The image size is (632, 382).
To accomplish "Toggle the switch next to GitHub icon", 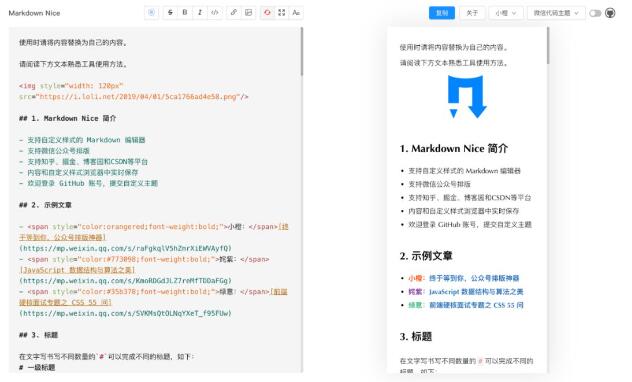I will click(x=595, y=13).
